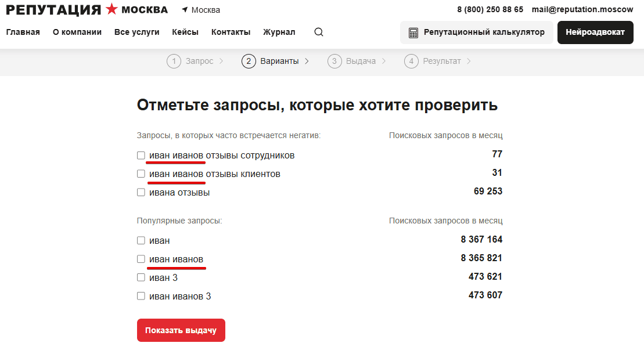Click the 'Показать выдачу' red button

point(181,330)
